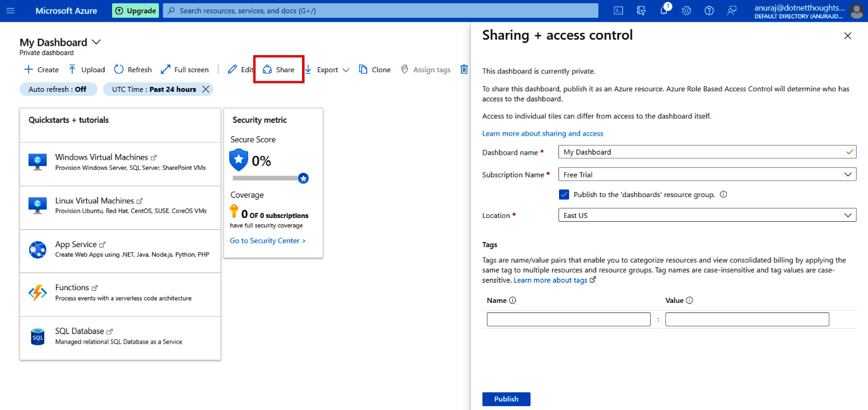Click the Linux Virtual Machines monitor icon

pyautogui.click(x=37, y=205)
